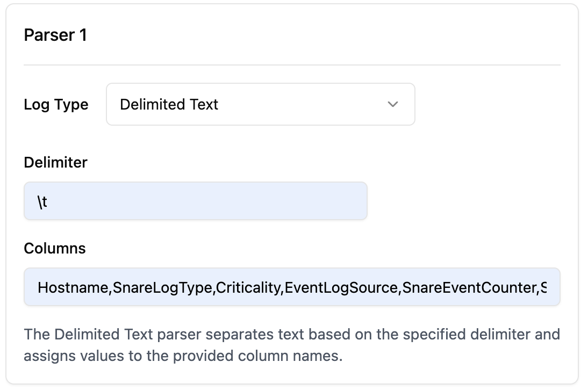
Task: Click the Parser 1 heading
Action: 56,35
